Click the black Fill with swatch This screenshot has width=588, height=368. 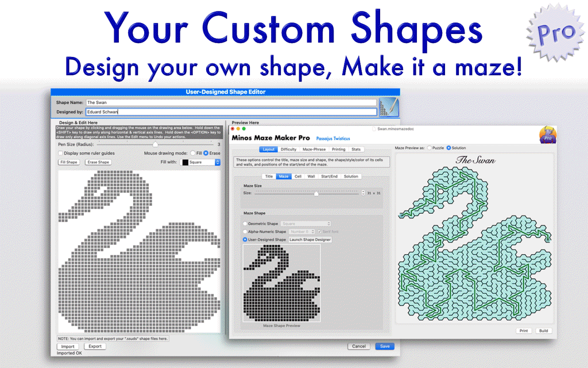coord(184,162)
